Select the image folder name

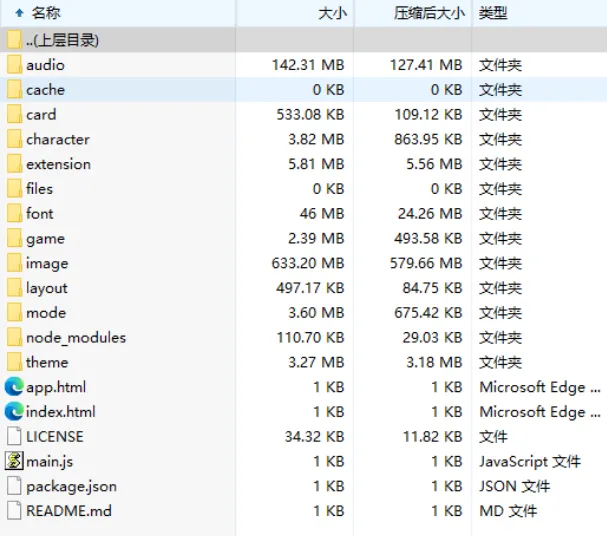[x=47, y=264]
